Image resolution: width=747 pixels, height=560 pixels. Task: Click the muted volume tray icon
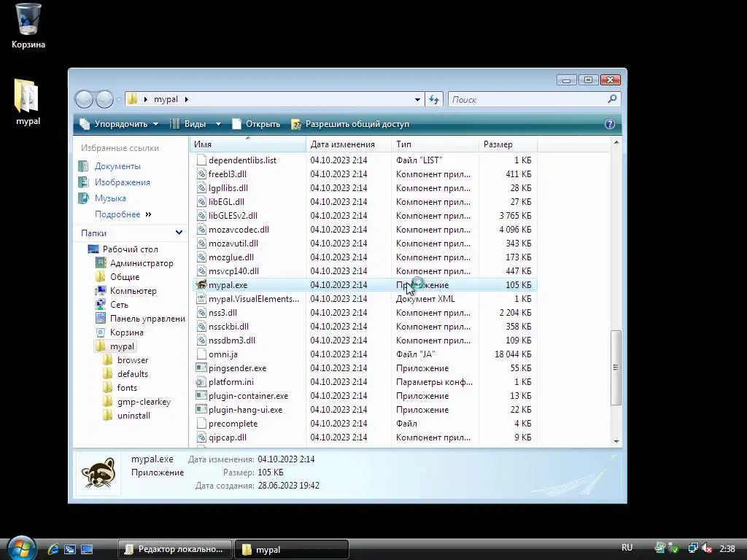706,548
